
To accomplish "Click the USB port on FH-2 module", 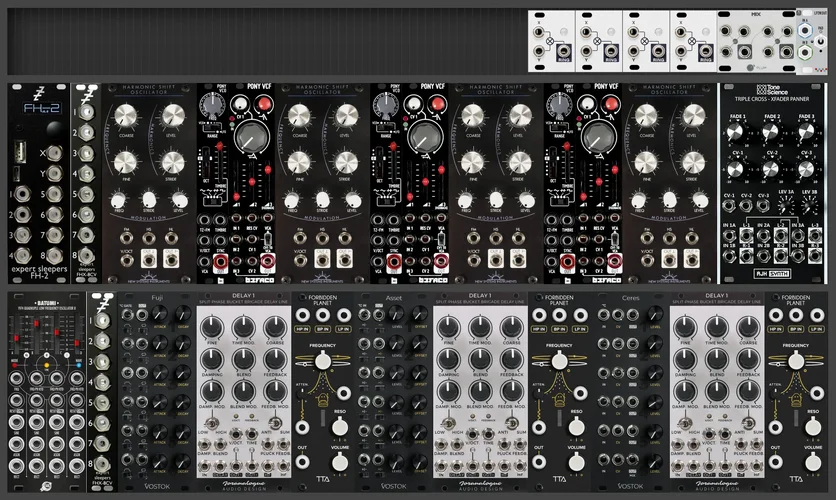I will [x=20, y=151].
